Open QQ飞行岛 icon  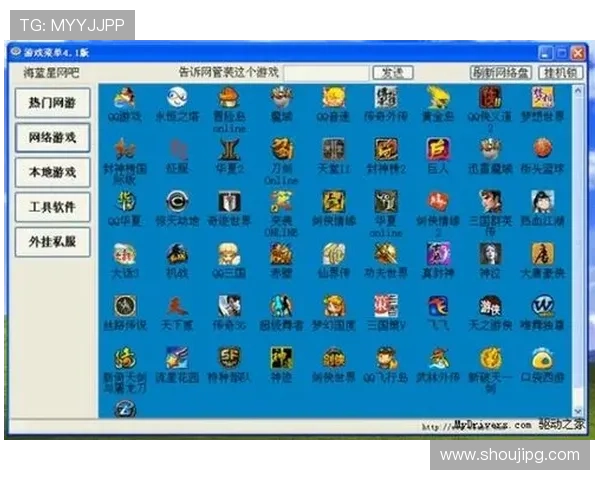(x=386, y=358)
